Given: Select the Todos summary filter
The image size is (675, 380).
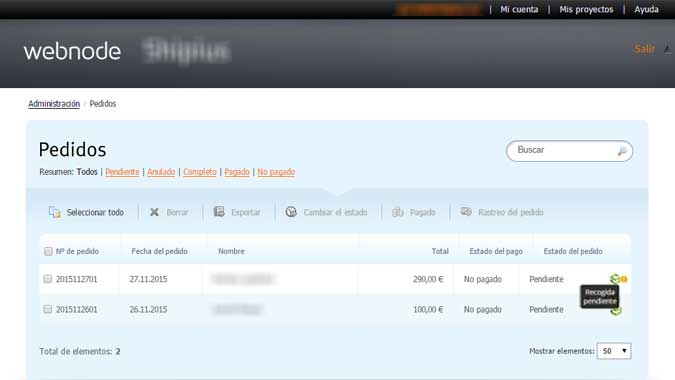Looking at the screenshot, I should tap(87, 172).
